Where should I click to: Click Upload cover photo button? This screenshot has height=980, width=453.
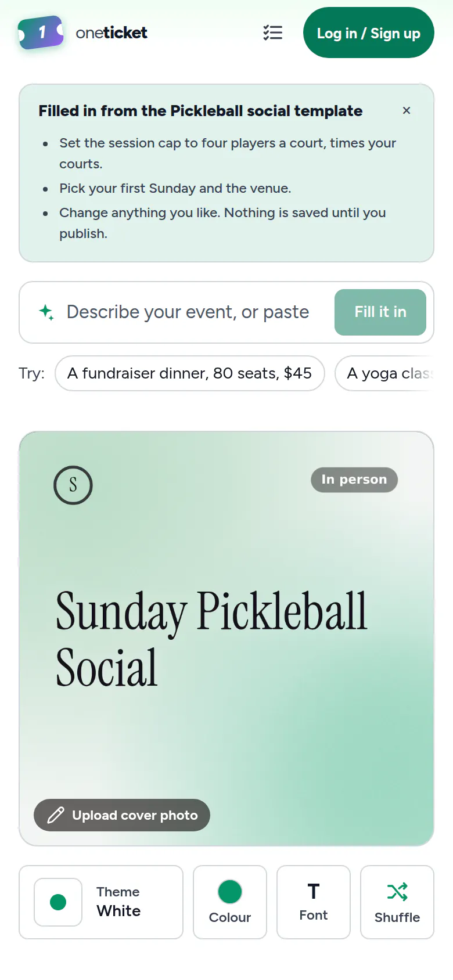tap(122, 815)
